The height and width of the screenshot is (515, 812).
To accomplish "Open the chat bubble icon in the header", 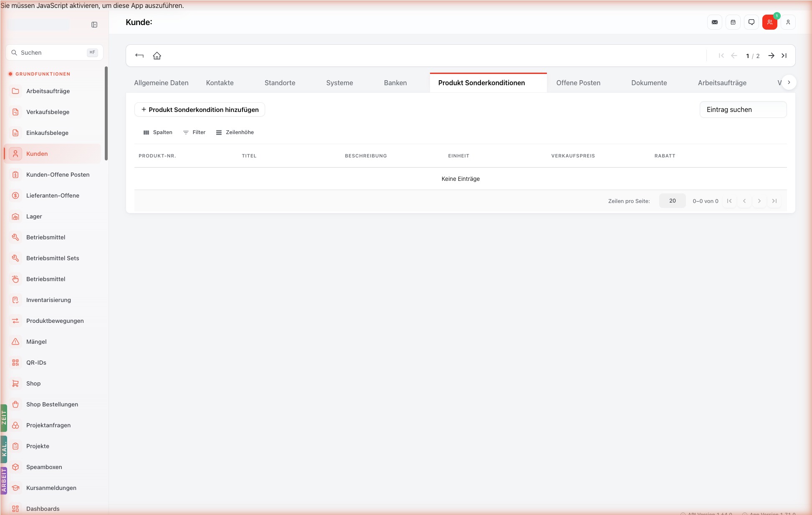I will tap(751, 22).
